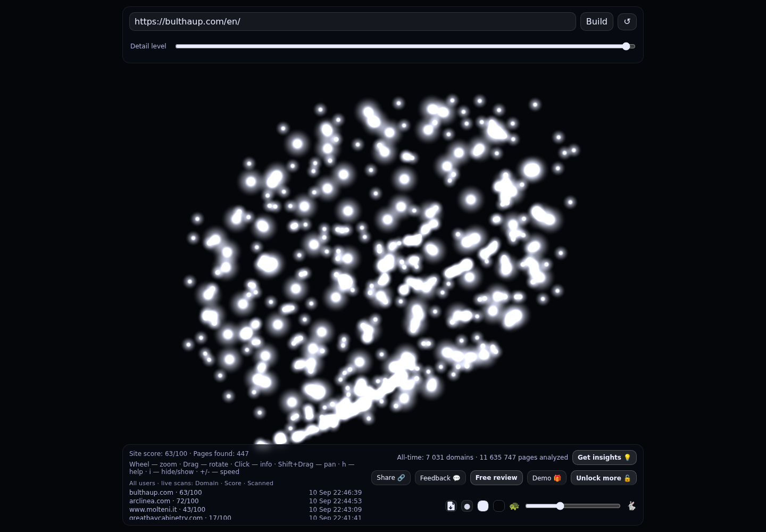The image size is (766, 532).
Task: Click the keyboard controls help text
Action: tap(242, 468)
